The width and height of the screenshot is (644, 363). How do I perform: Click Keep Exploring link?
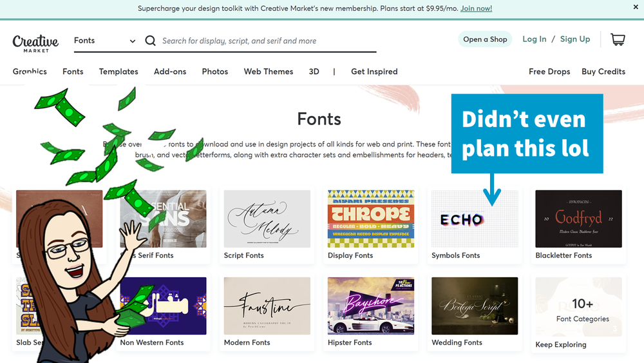click(561, 344)
